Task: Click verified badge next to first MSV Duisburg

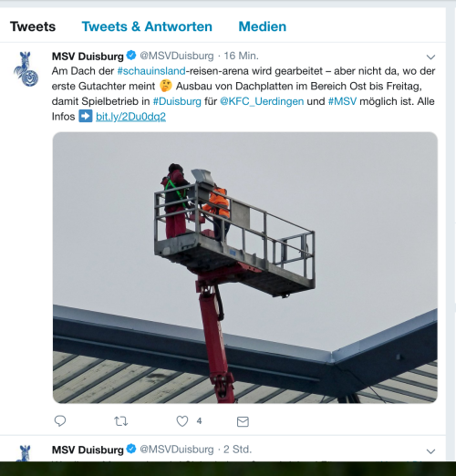Action: 131,56
